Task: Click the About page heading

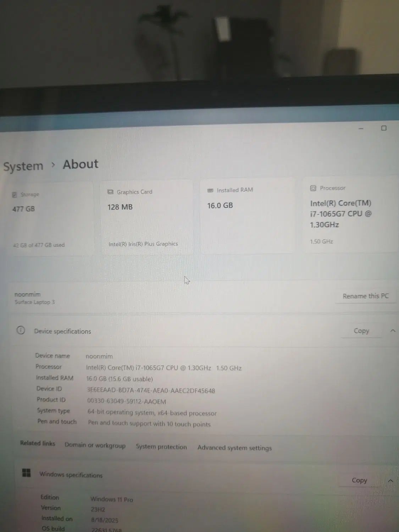Action: [x=81, y=164]
